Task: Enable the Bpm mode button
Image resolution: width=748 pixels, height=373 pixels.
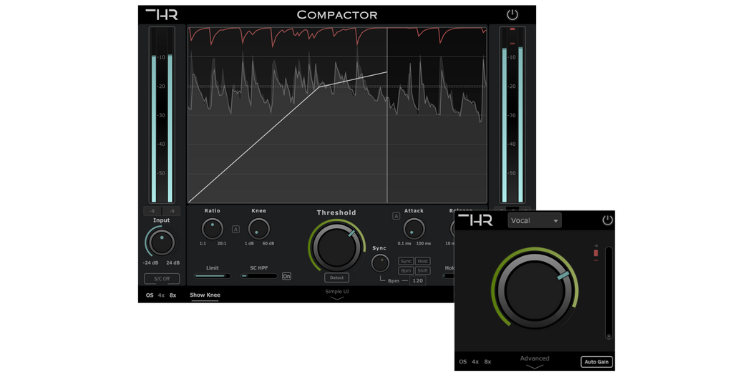Action: point(406,270)
